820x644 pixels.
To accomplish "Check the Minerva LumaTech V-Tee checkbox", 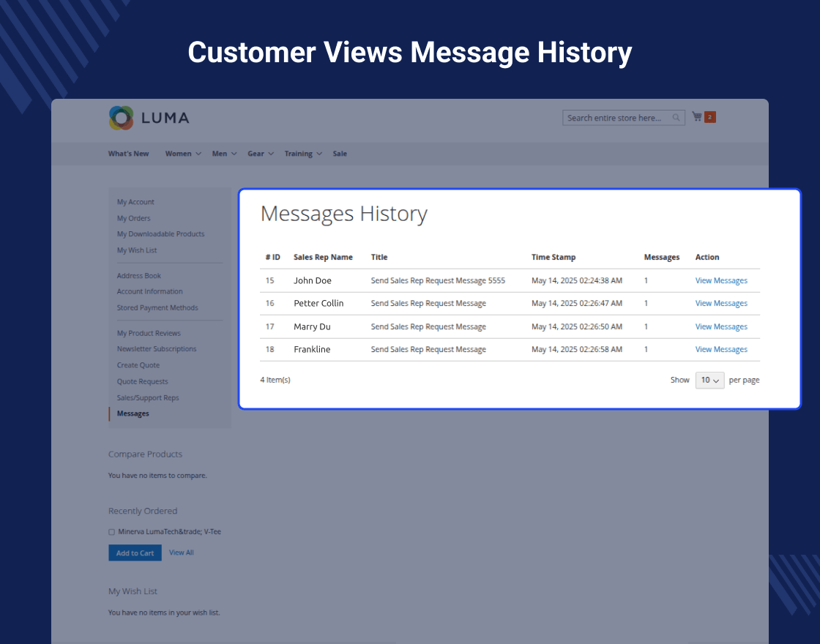I will [x=111, y=532].
